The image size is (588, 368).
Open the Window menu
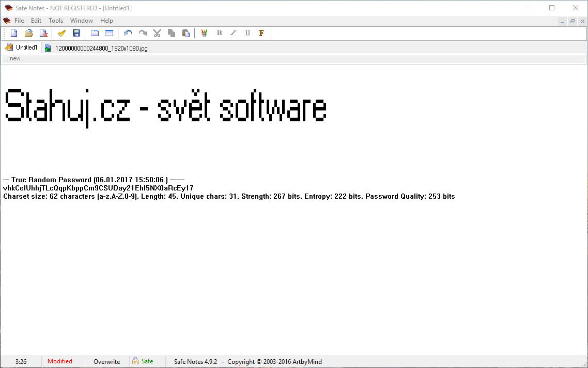tap(81, 21)
